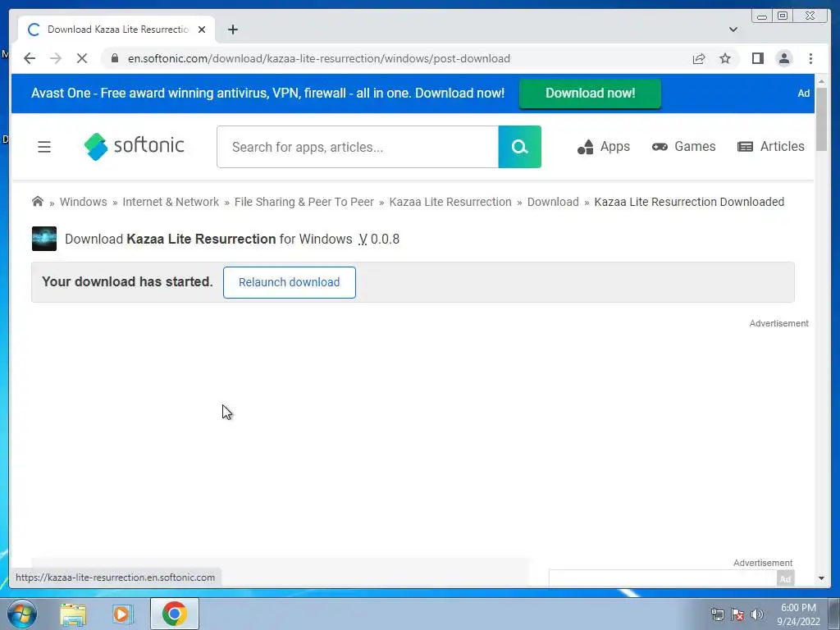Close the Kazaa Lite Resurrection tab
Screen dimensions: 840x630
(x=202, y=30)
